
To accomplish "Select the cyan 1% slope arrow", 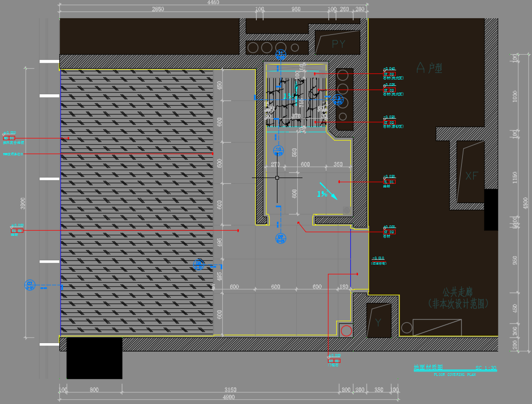I will click(x=328, y=191).
